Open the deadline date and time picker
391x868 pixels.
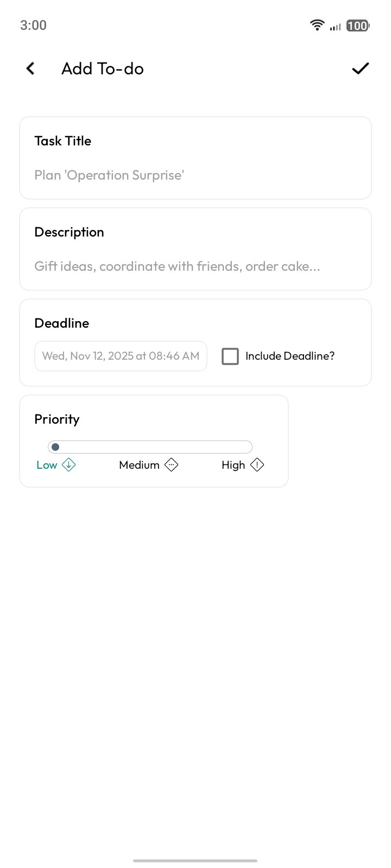click(x=121, y=356)
